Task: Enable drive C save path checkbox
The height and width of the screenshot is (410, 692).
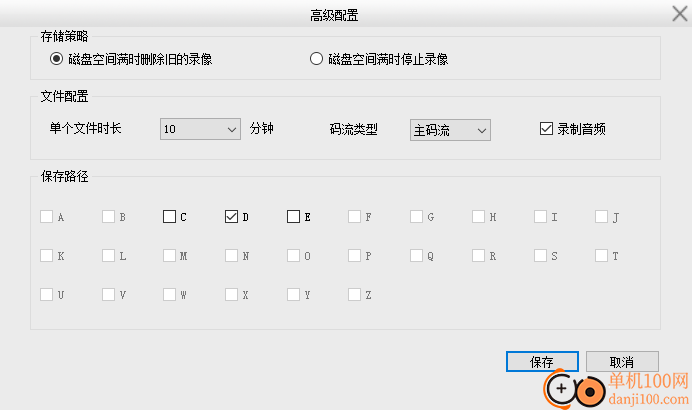Action: pyautogui.click(x=169, y=217)
